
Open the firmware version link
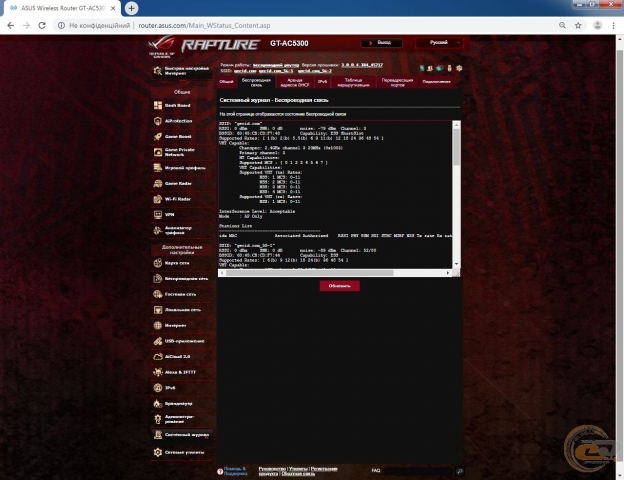coord(362,65)
